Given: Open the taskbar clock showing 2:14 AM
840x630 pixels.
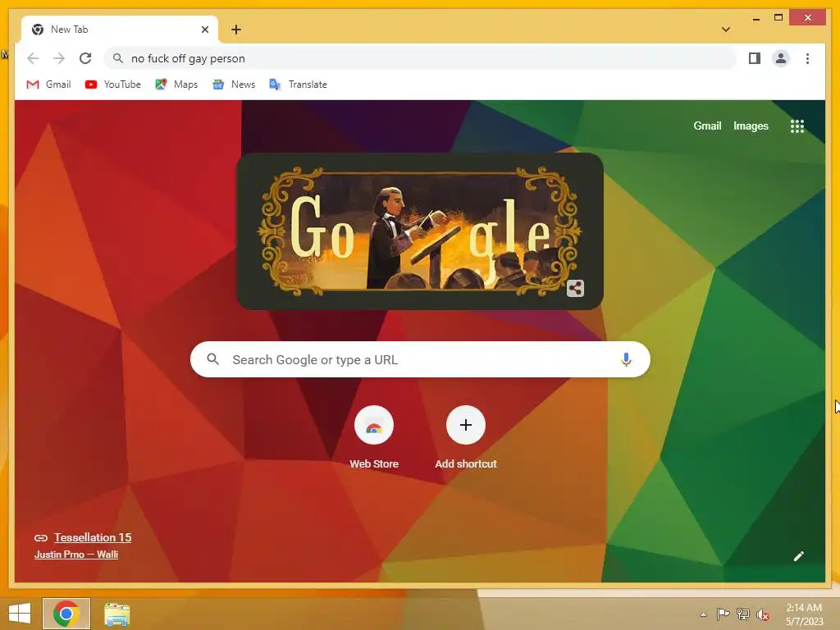Looking at the screenshot, I should tap(804, 614).
